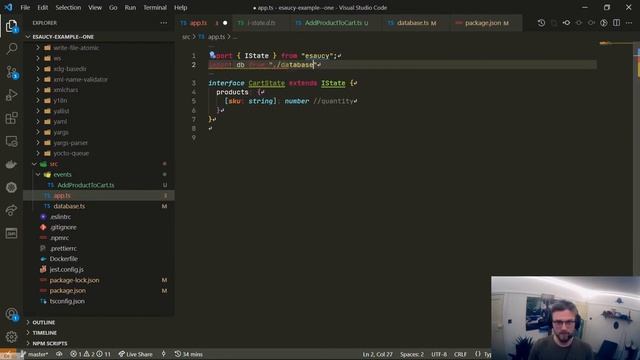Expand the yocto-queue folder
640x360 pixels.
(99, 153)
